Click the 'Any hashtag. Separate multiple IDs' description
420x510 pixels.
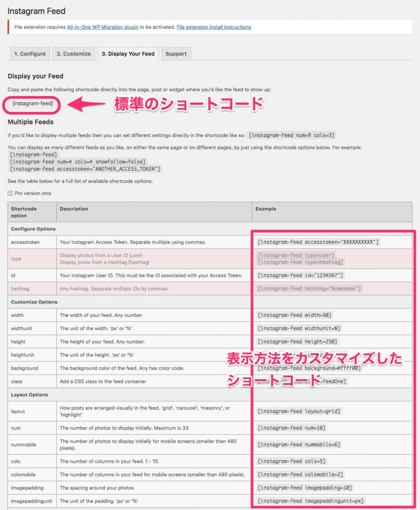(114, 288)
